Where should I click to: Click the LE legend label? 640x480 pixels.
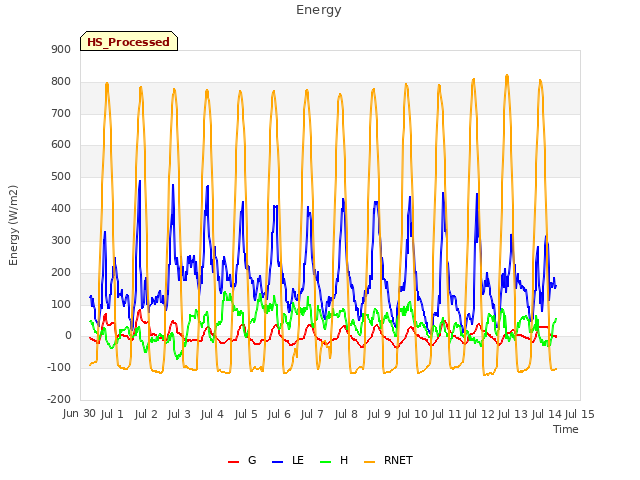pyautogui.click(x=298, y=460)
